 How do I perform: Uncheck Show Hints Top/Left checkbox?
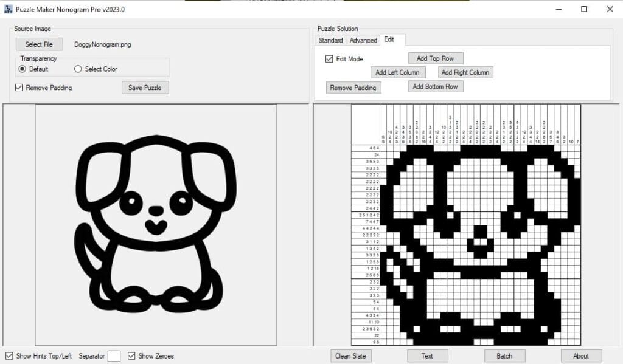(x=9, y=355)
